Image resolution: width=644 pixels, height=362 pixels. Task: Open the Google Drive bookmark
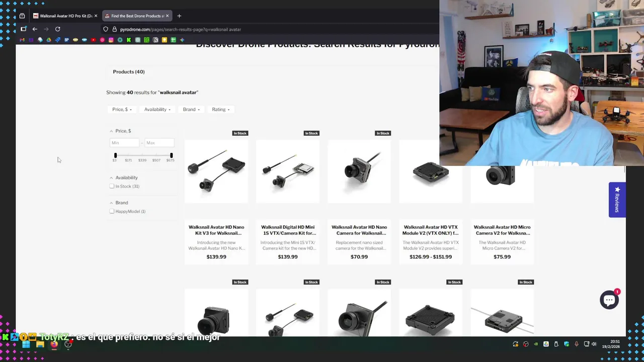coord(49,40)
